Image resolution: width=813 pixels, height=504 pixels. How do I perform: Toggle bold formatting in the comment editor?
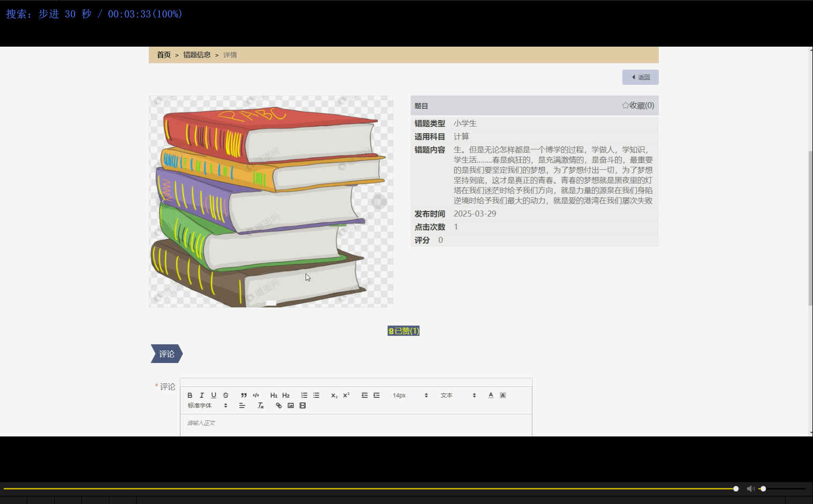(x=190, y=395)
